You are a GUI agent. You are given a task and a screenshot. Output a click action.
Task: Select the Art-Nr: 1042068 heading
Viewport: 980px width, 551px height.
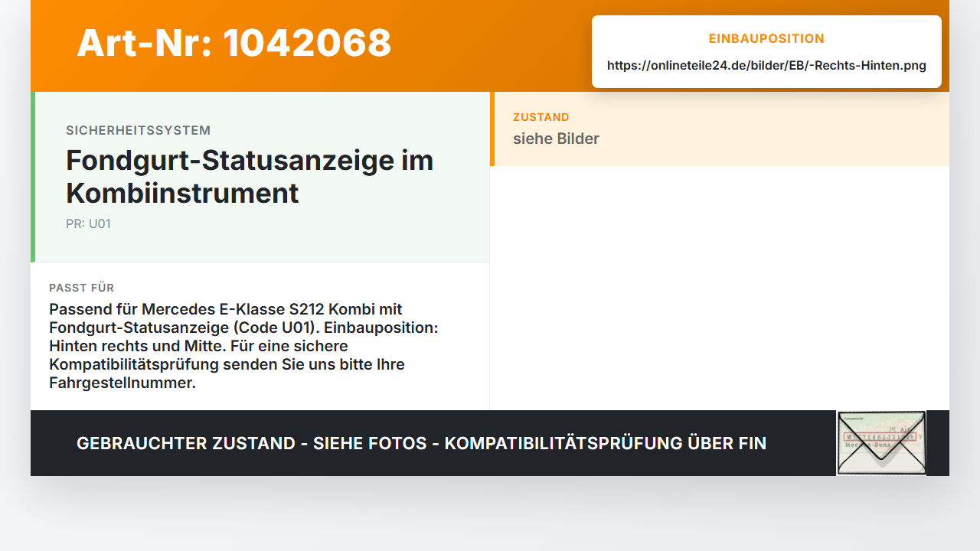234,43
